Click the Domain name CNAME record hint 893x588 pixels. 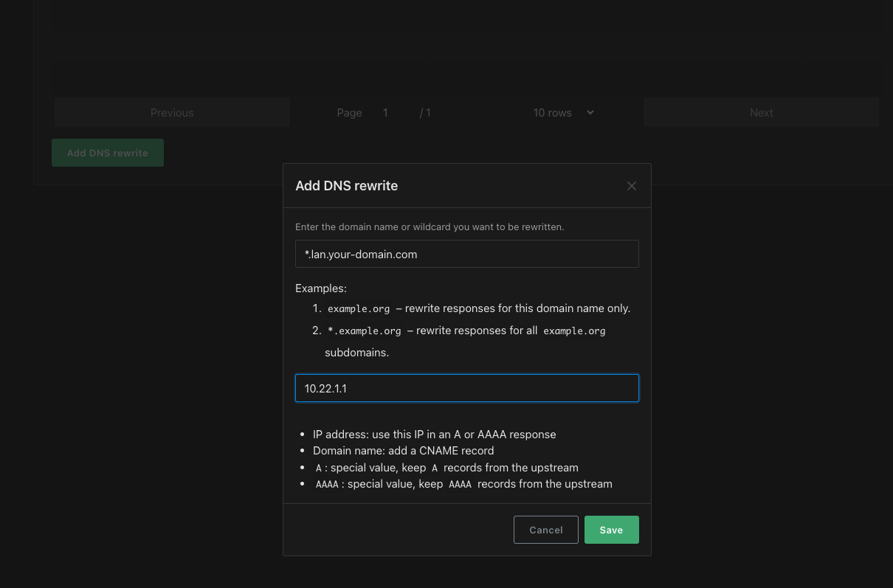tap(403, 451)
